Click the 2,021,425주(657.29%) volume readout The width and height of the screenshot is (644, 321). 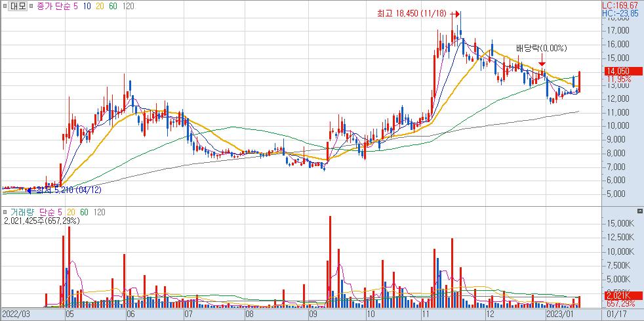point(41,221)
